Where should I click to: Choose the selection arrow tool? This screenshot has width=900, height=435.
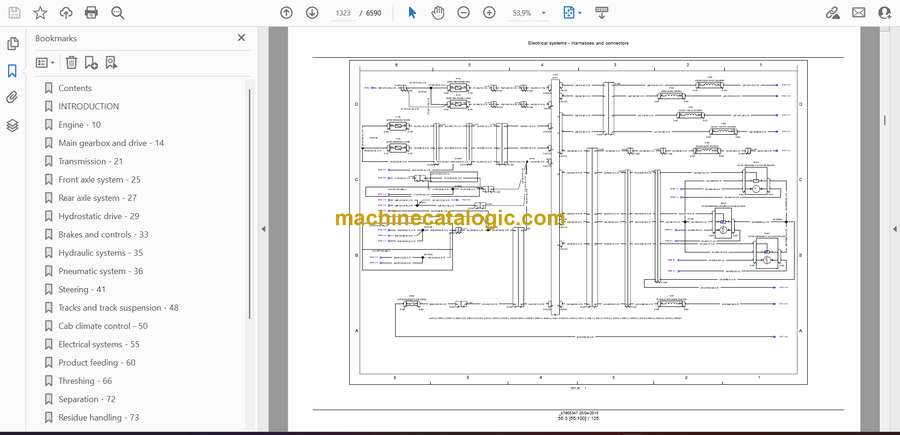[412, 13]
